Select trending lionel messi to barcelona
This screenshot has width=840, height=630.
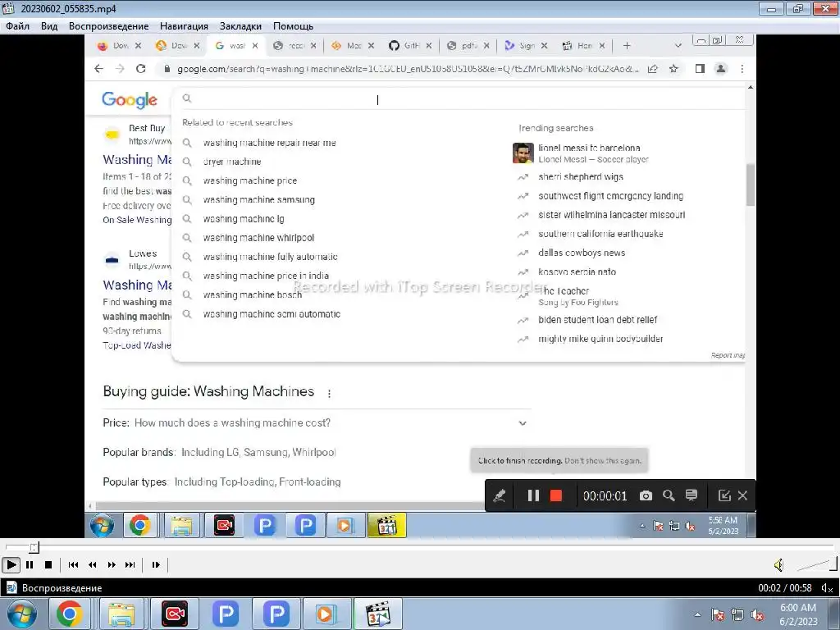(x=589, y=148)
